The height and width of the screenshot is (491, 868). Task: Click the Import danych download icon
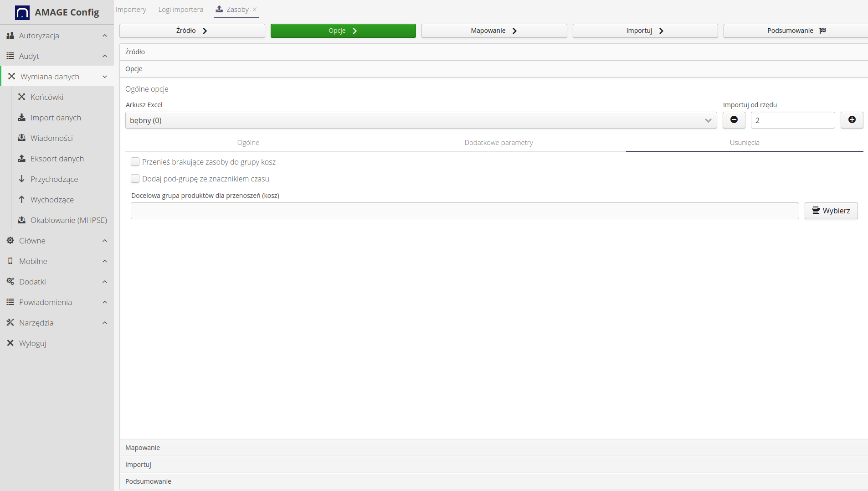[x=21, y=117]
